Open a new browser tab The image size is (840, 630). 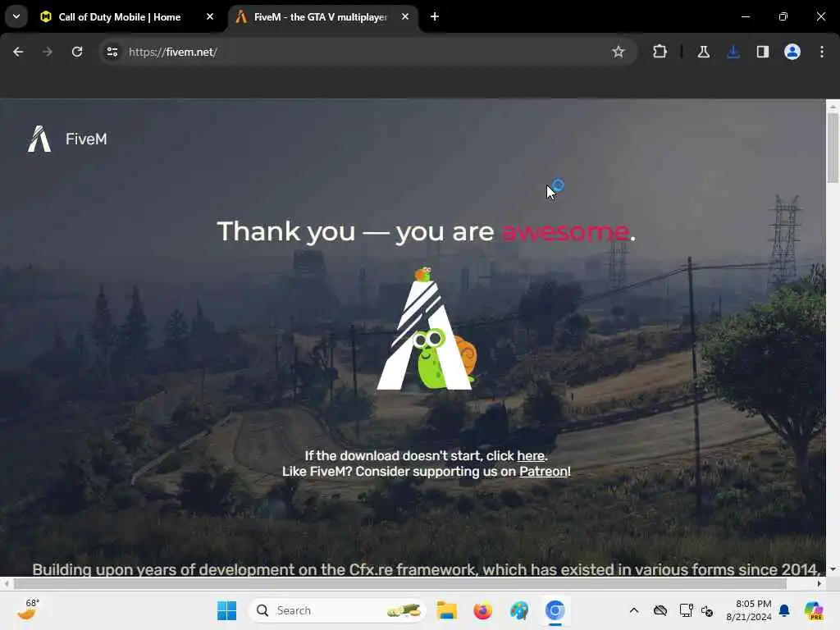(x=435, y=16)
